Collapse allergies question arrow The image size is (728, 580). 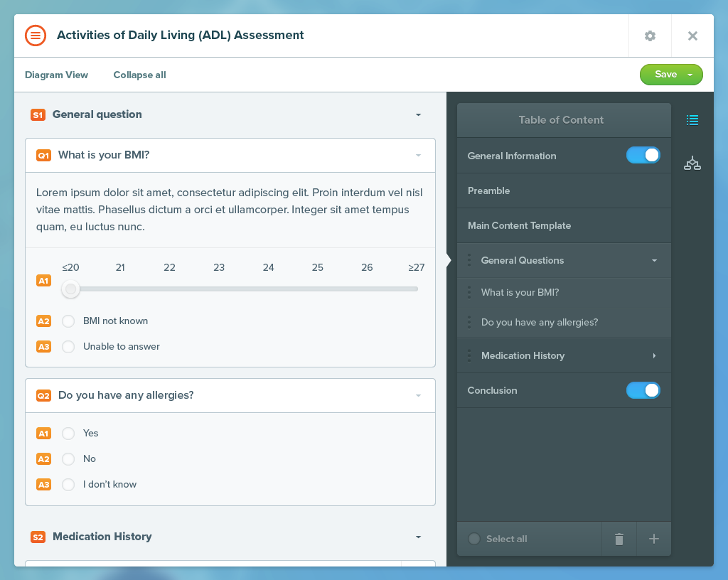click(x=418, y=396)
